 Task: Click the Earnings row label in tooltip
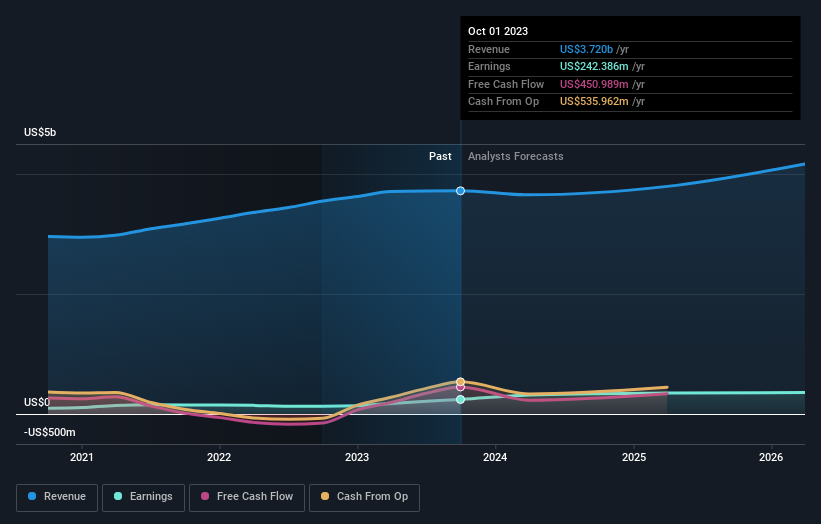pyautogui.click(x=489, y=66)
